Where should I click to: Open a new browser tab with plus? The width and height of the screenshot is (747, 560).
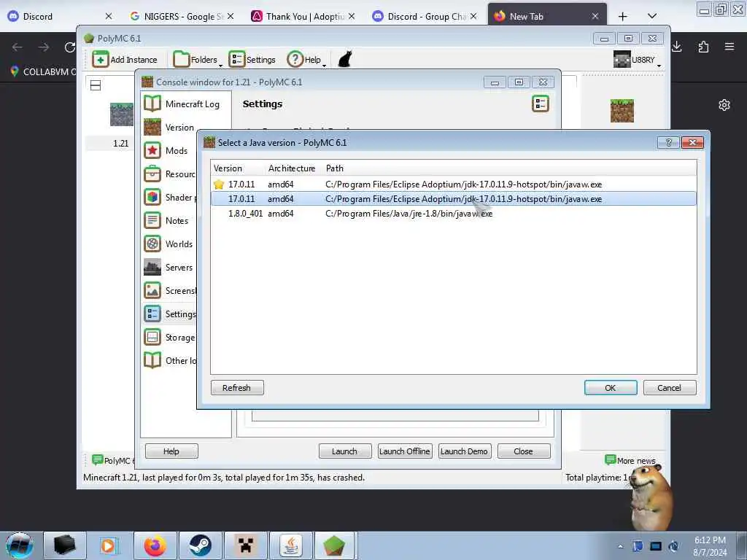click(622, 16)
